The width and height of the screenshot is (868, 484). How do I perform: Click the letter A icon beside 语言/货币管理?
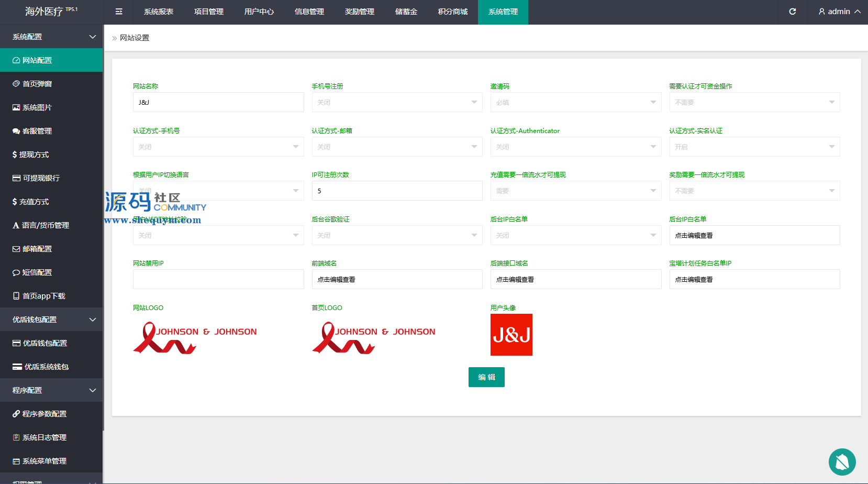click(x=16, y=225)
